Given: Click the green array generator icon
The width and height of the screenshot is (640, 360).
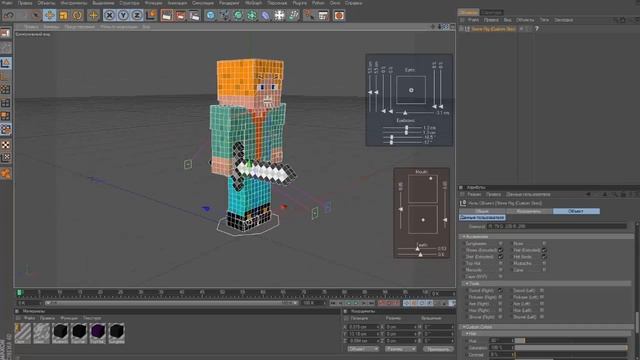Looking at the screenshot, I should pyautogui.click(x=252, y=16).
